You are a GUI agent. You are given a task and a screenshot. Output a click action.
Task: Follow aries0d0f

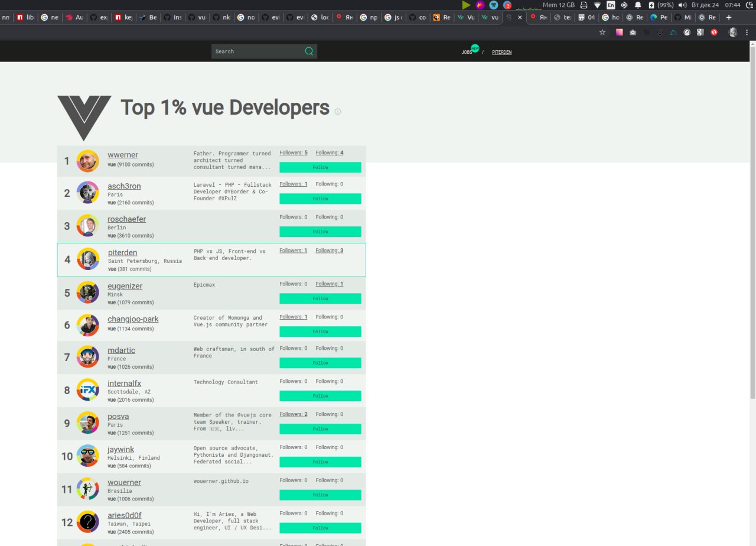tap(320, 528)
